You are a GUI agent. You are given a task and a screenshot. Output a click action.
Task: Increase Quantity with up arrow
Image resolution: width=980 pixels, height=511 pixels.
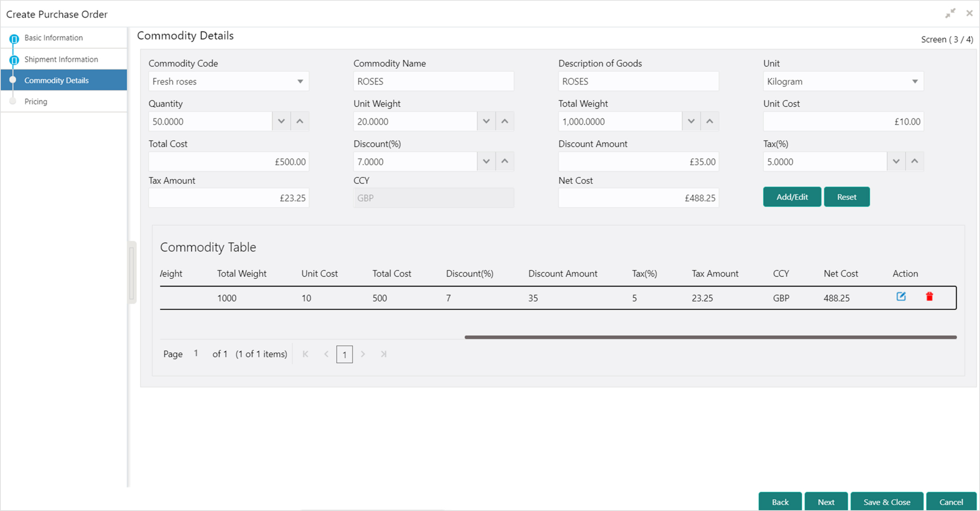(300, 121)
